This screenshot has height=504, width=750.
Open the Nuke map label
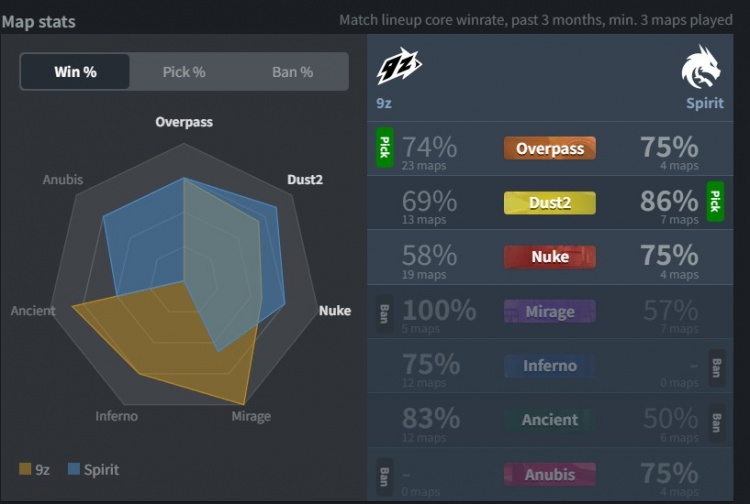tap(549, 257)
